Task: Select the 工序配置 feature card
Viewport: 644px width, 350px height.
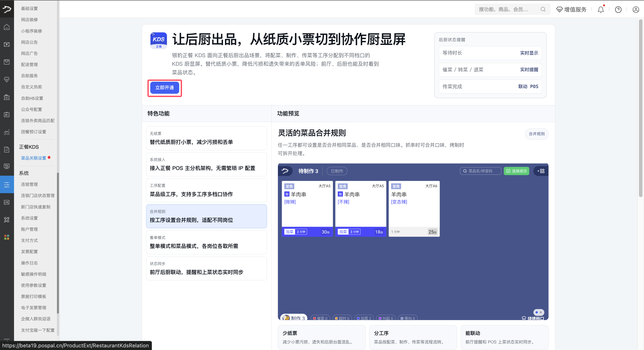Action: pos(206,190)
